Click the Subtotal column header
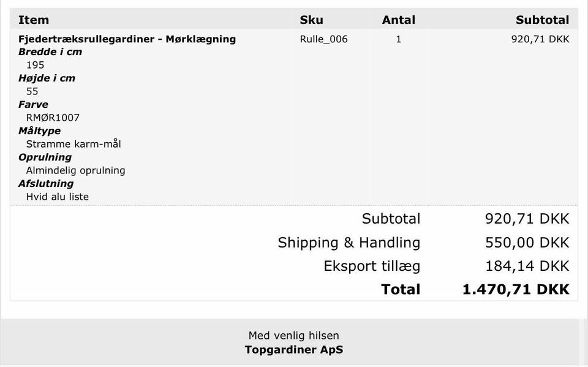 [542, 20]
